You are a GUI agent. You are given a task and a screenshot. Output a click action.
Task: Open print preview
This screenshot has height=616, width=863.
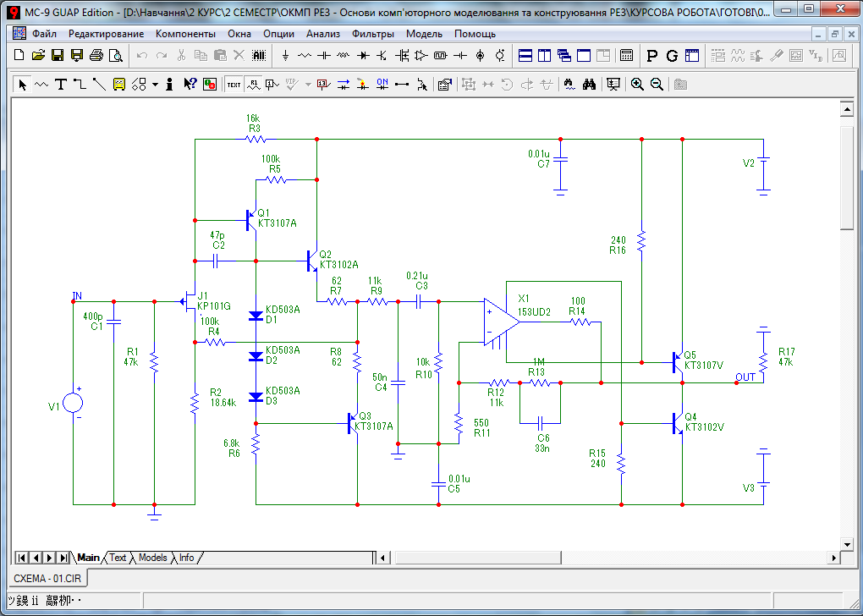click(116, 55)
